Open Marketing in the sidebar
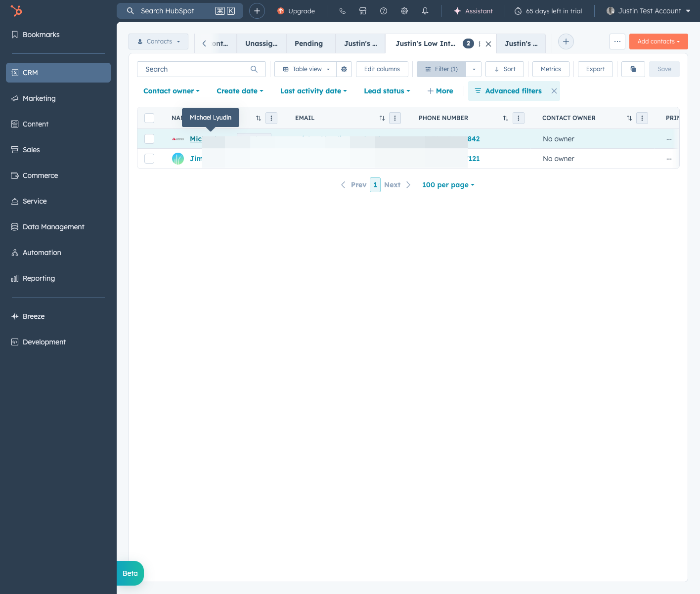 (58, 98)
